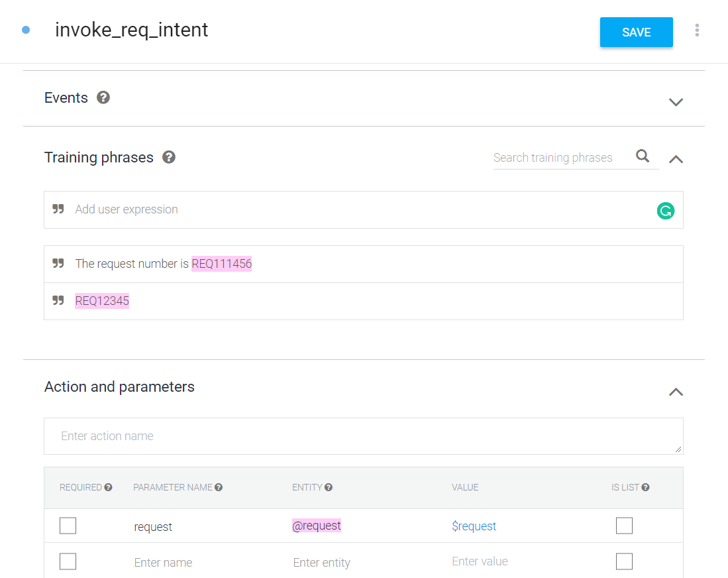Click the SAVE button
Viewport: 728px width, 578px height.
click(x=636, y=32)
